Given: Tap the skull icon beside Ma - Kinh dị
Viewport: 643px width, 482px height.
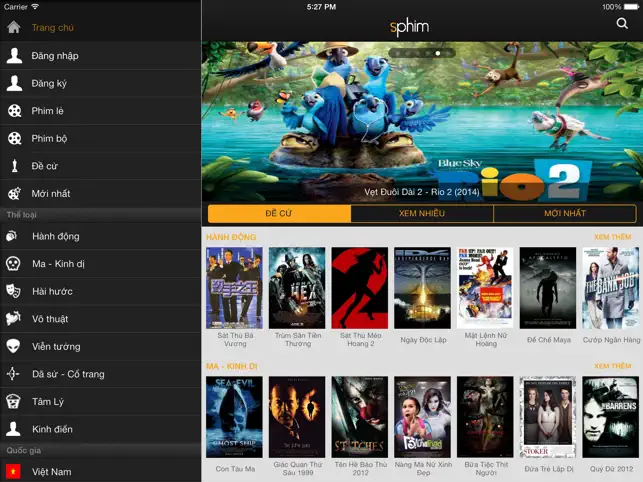Looking at the screenshot, I should (13, 263).
